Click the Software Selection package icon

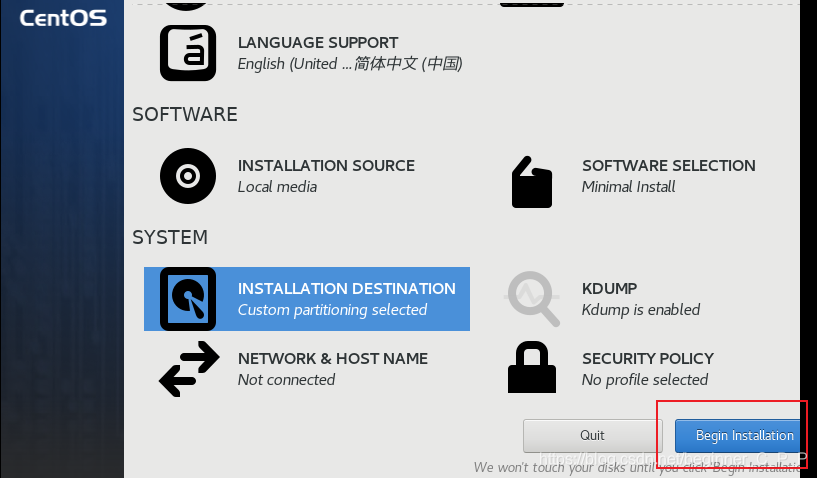531,182
